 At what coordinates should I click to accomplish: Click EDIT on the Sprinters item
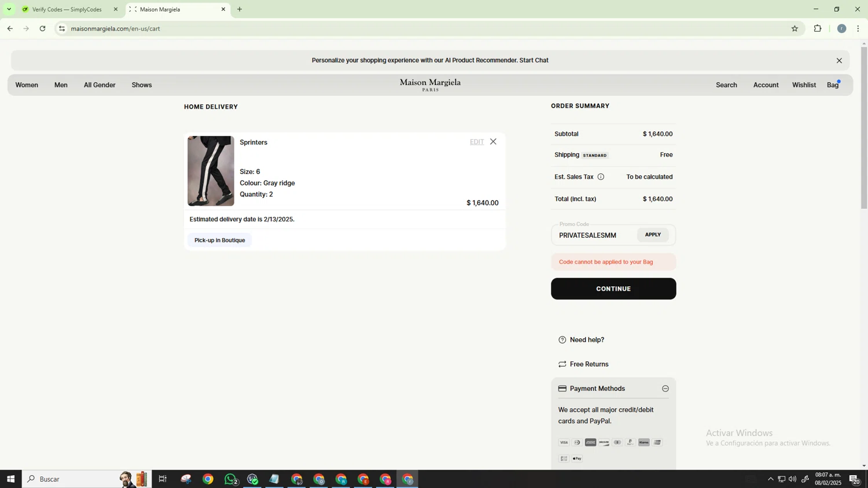pos(477,142)
